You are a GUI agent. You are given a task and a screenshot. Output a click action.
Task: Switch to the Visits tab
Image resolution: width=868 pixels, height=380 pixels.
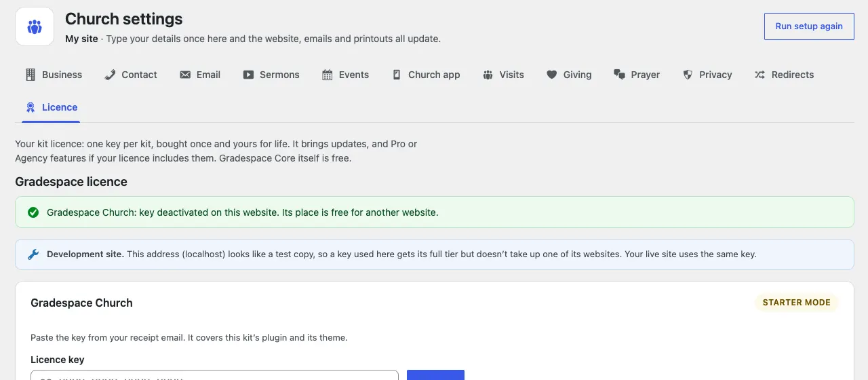point(503,75)
